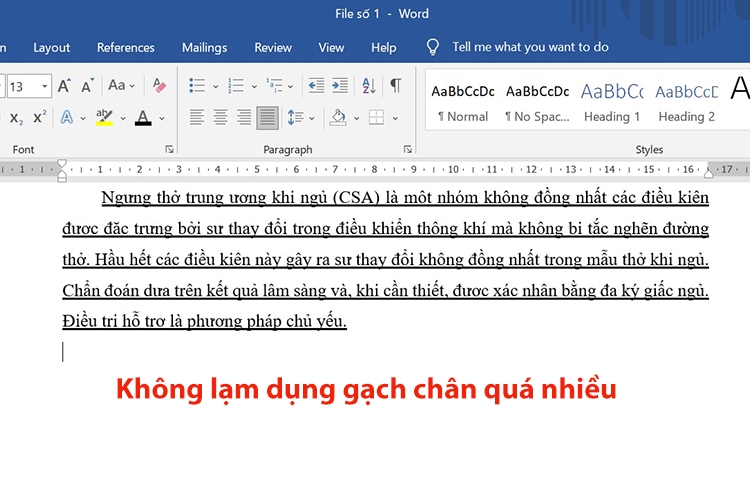The image size is (750, 500).
Task: Apply black font color
Action: [143, 118]
